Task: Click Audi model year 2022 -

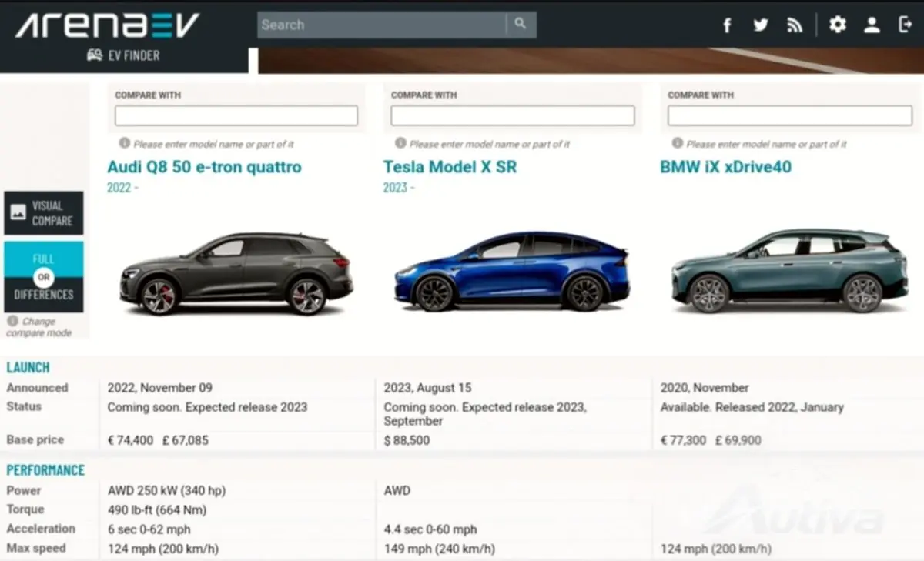Action: coord(122,188)
